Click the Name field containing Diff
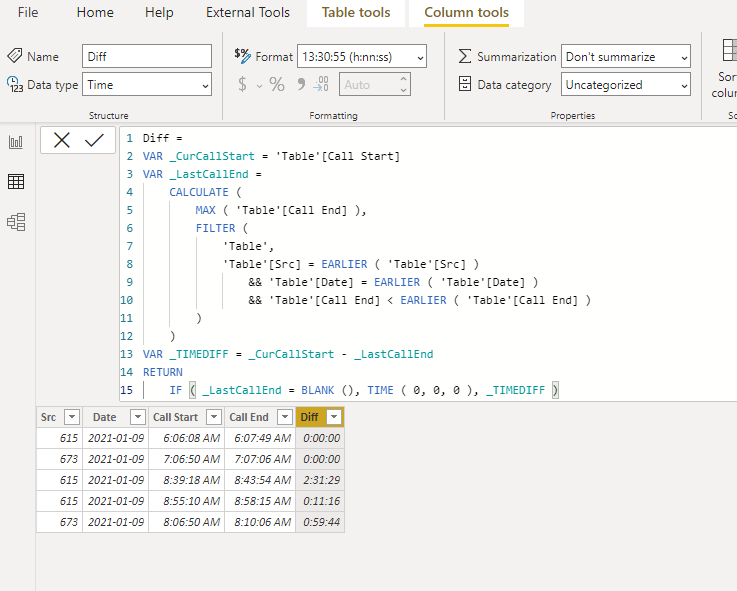 pos(147,56)
